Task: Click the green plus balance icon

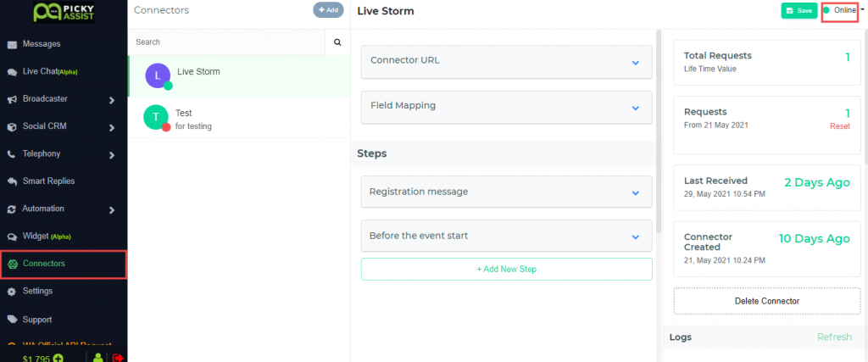Action: pos(58,358)
